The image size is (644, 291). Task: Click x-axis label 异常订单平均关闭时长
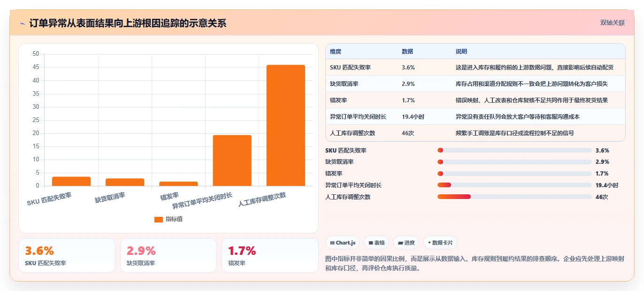pos(202,201)
